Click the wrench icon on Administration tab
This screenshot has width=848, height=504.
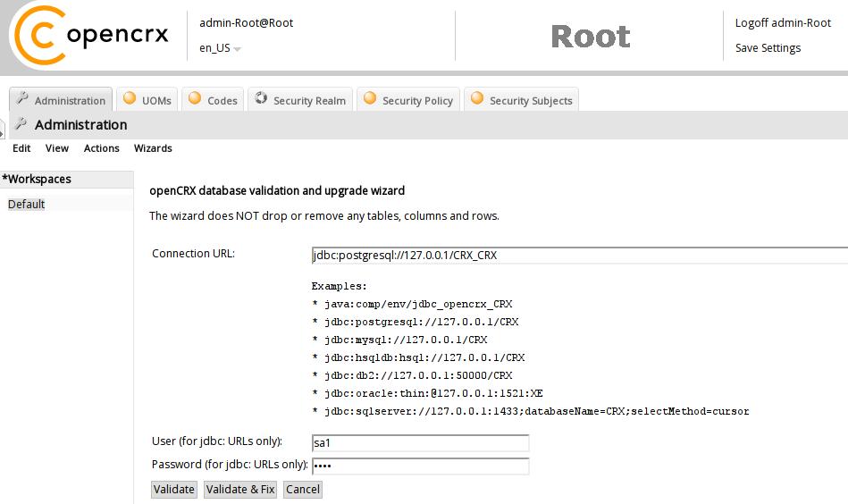[22, 98]
